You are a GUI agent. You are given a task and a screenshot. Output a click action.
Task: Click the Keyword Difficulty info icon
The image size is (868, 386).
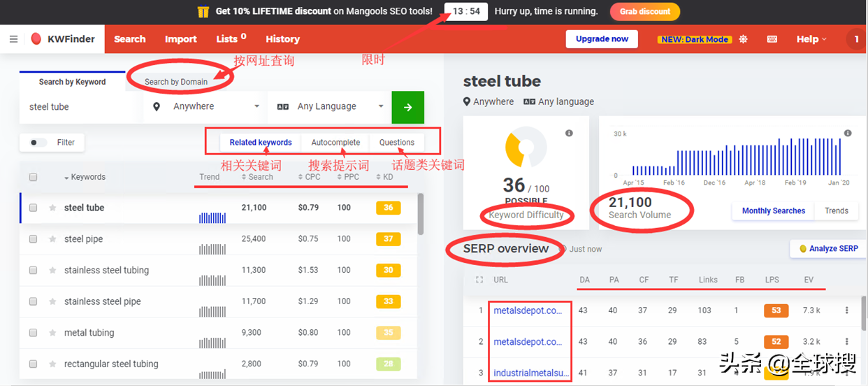pyautogui.click(x=569, y=133)
